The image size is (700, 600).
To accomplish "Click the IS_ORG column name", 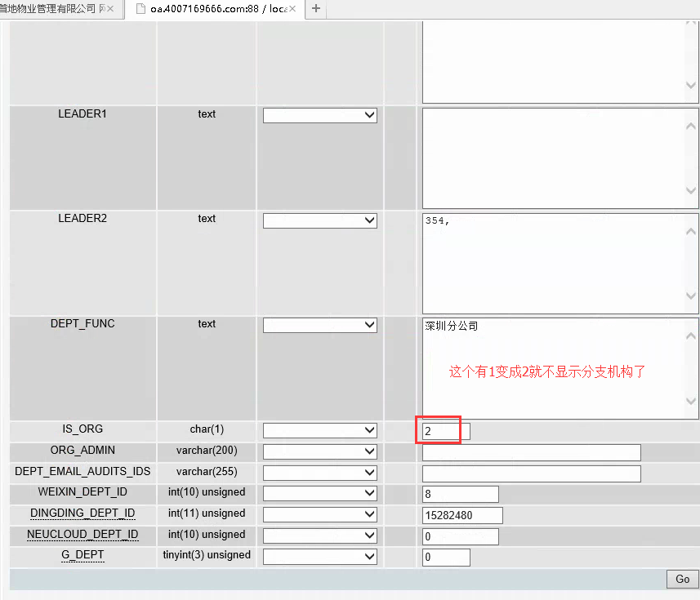I will pos(82,429).
